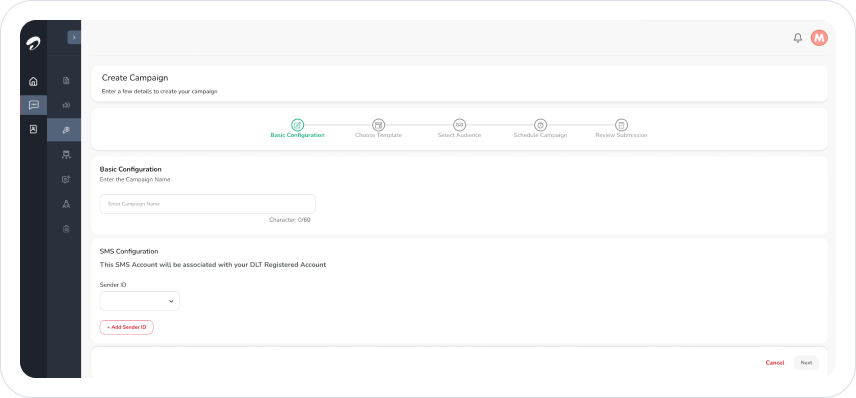The height and width of the screenshot is (398, 856).
Task: Open the Home icon in sidebar
Action: tap(33, 81)
